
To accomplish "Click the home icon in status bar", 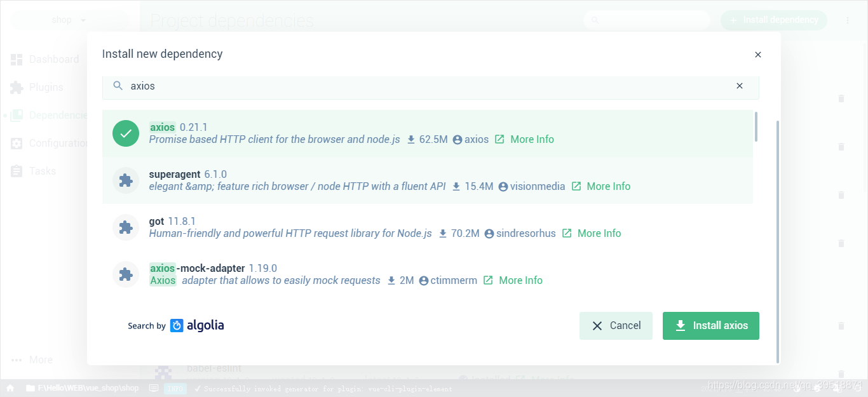I will (x=10, y=388).
